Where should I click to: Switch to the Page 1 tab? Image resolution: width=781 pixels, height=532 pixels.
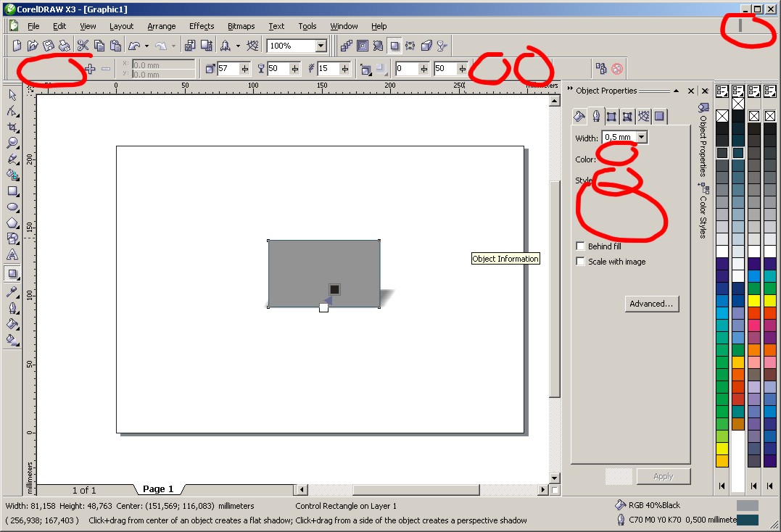pos(157,489)
